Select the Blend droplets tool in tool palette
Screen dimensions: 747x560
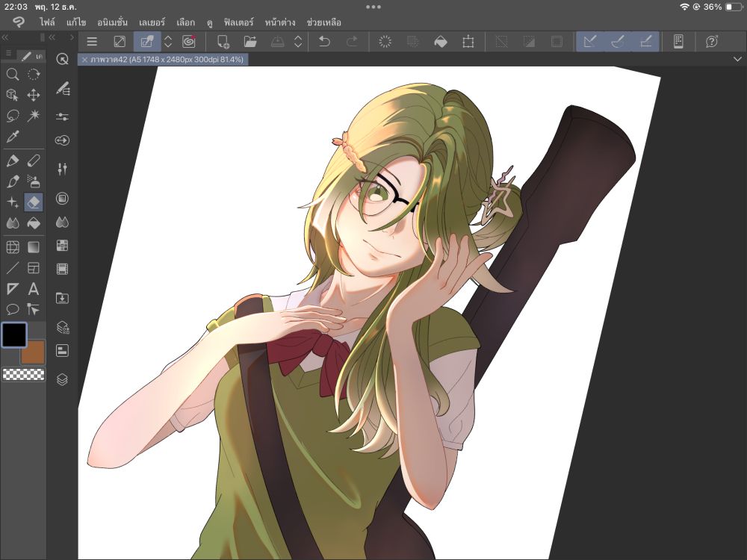[13, 223]
